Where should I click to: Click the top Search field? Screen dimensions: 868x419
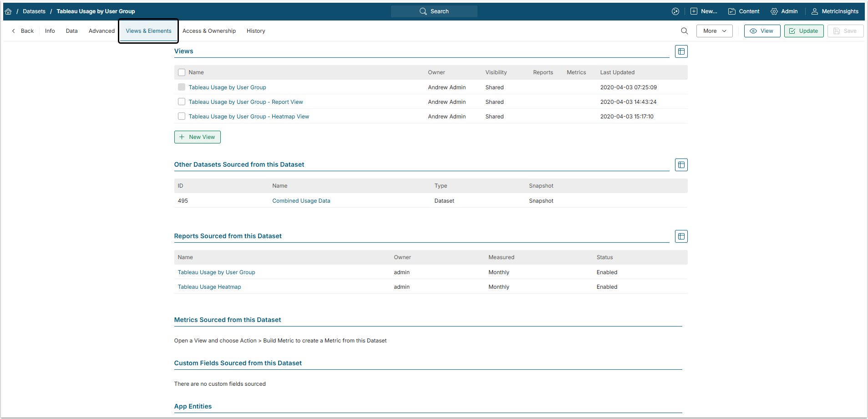(434, 11)
